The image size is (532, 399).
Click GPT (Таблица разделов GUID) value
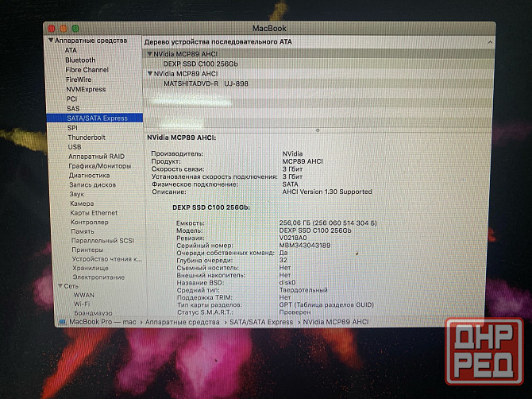[326, 304]
